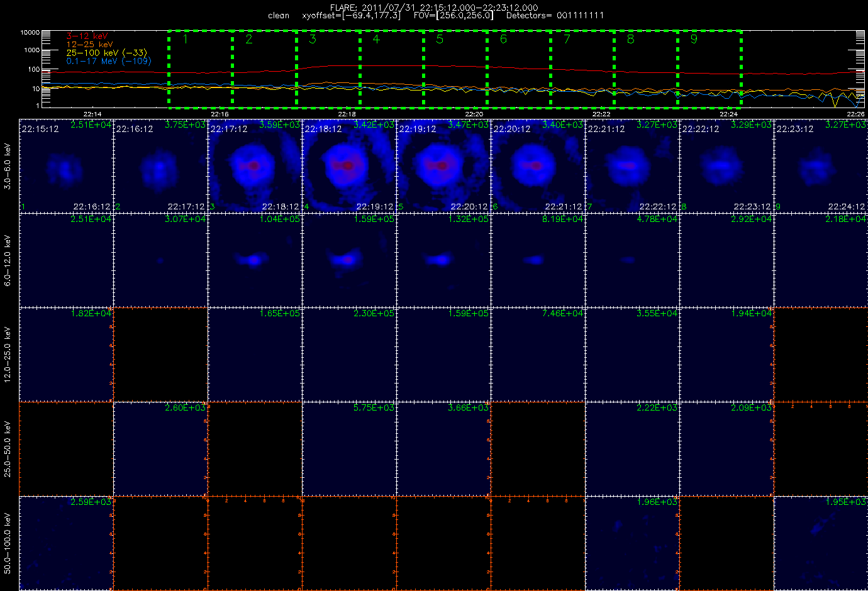Screen dimensions: 868x591
Task: Click the 22:20 time axis label
Action: tap(474, 114)
